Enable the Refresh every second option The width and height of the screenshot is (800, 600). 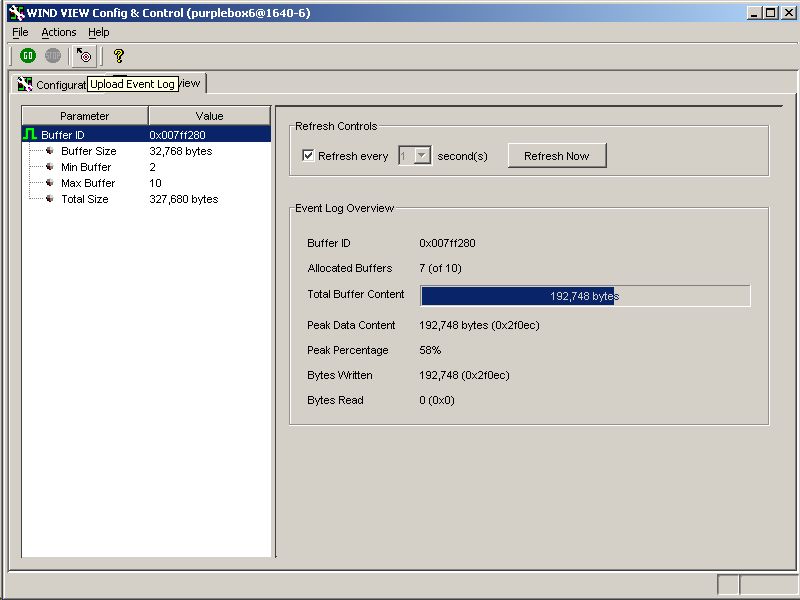309,154
